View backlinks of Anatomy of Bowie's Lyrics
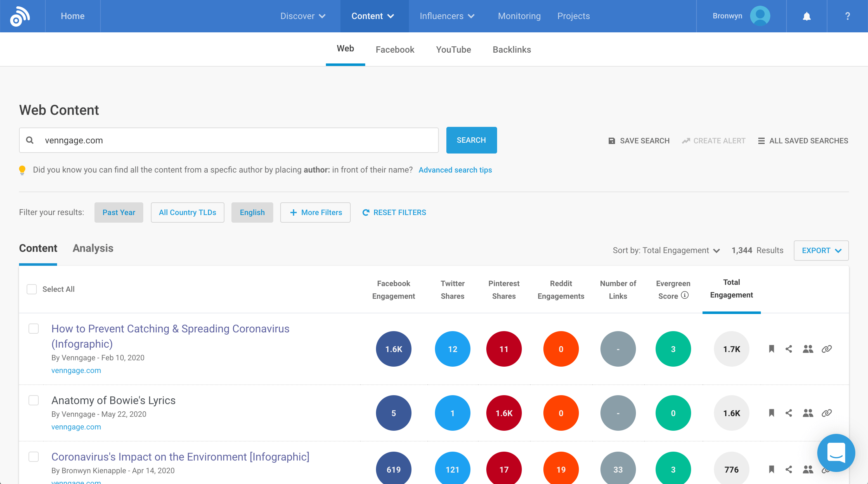868x484 pixels. [x=826, y=413]
